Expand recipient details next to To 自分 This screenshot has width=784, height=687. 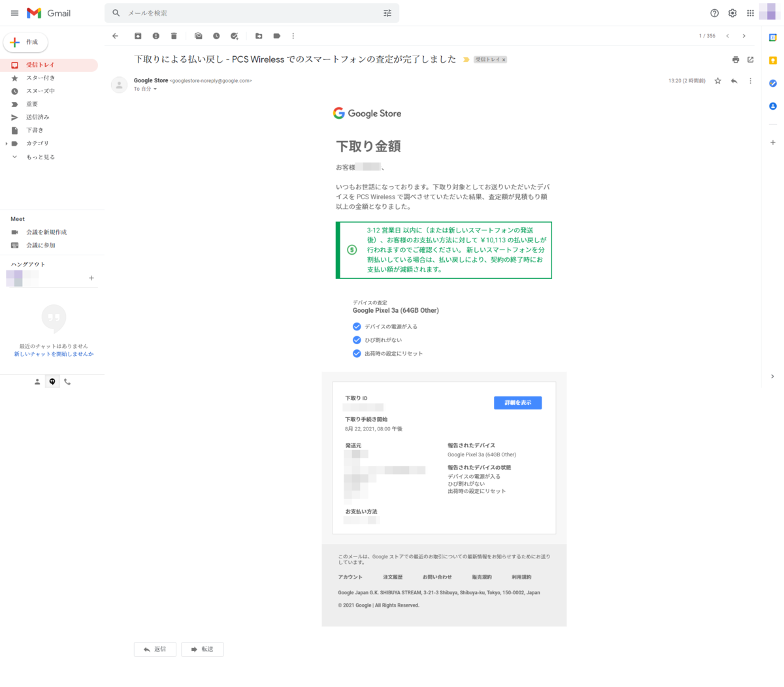click(155, 89)
